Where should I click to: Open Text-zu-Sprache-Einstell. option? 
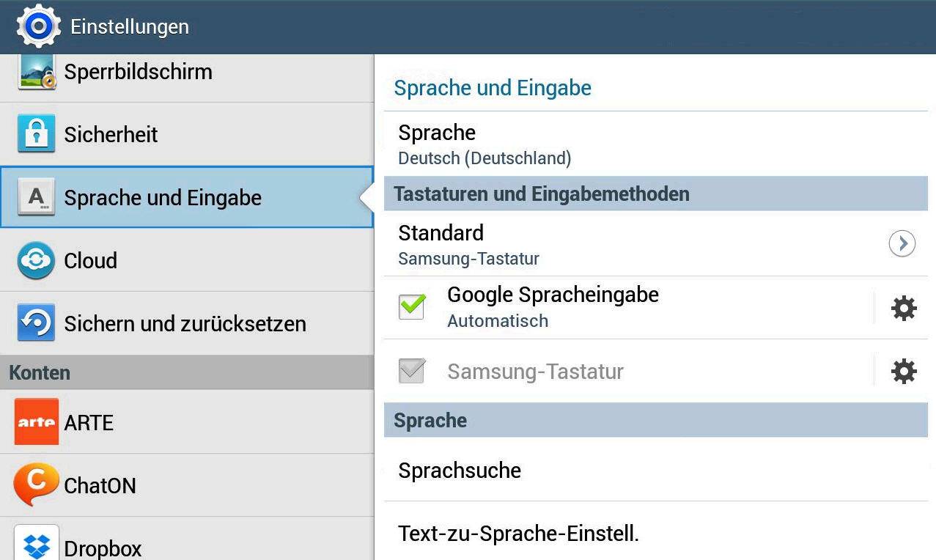518,534
